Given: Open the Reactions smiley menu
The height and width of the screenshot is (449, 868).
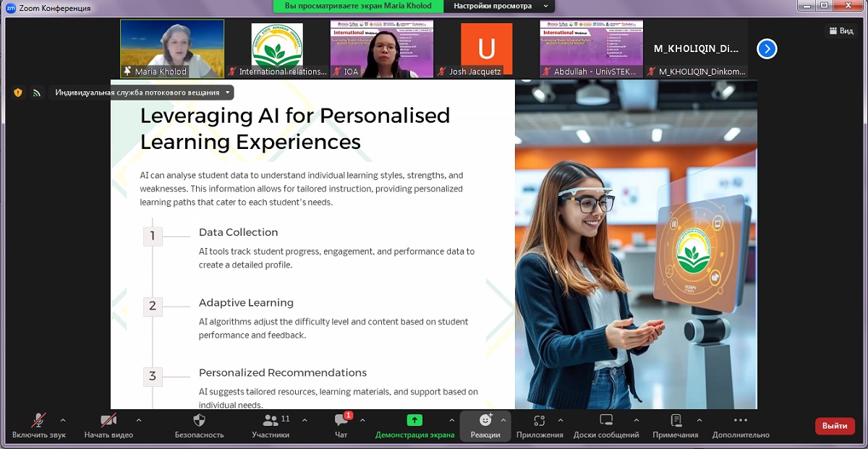Looking at the screenshot, I should pyautogui.click(x=485, y=421).
